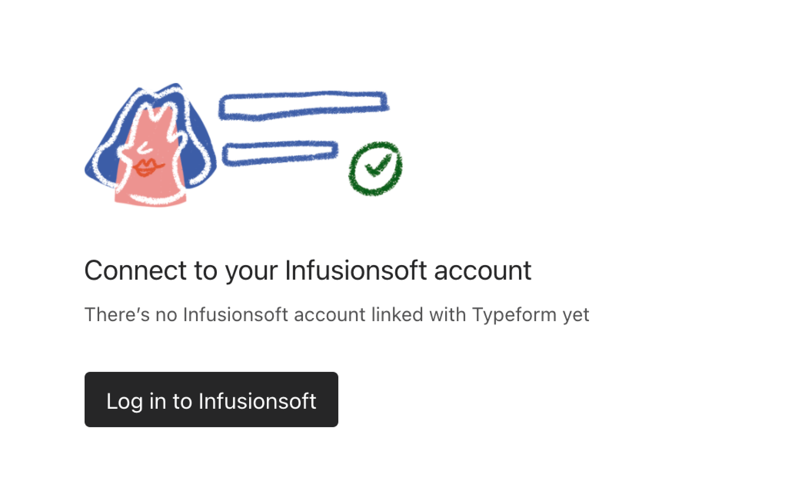The width and height of the screenshot is (812, 504).
Task: Click the word with in the description
Action: pyautogui.click(x=448, y=314)
